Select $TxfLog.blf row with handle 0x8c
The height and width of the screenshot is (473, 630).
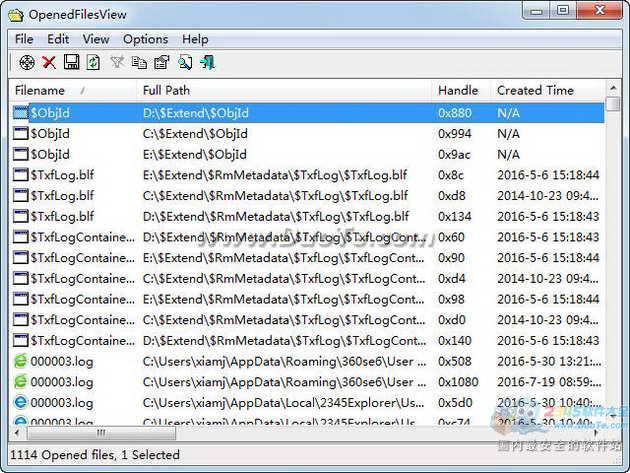[x=307, y=175]
